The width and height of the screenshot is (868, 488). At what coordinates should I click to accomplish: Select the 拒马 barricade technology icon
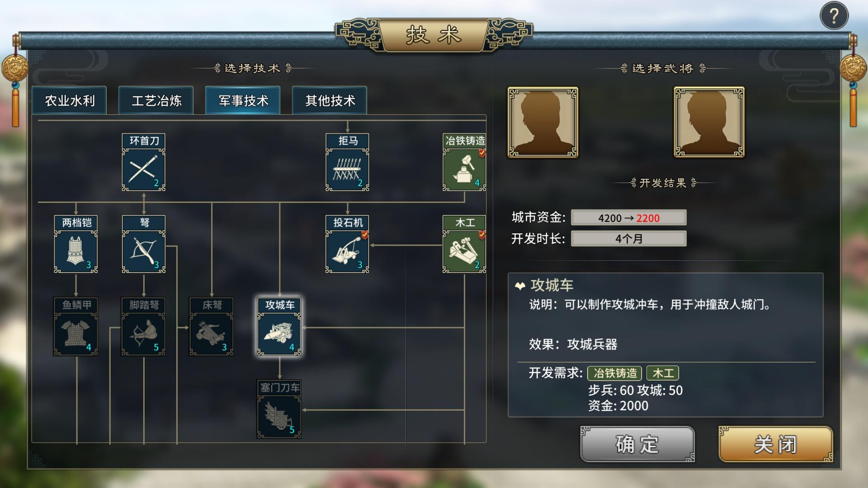[x=347, y=162]
